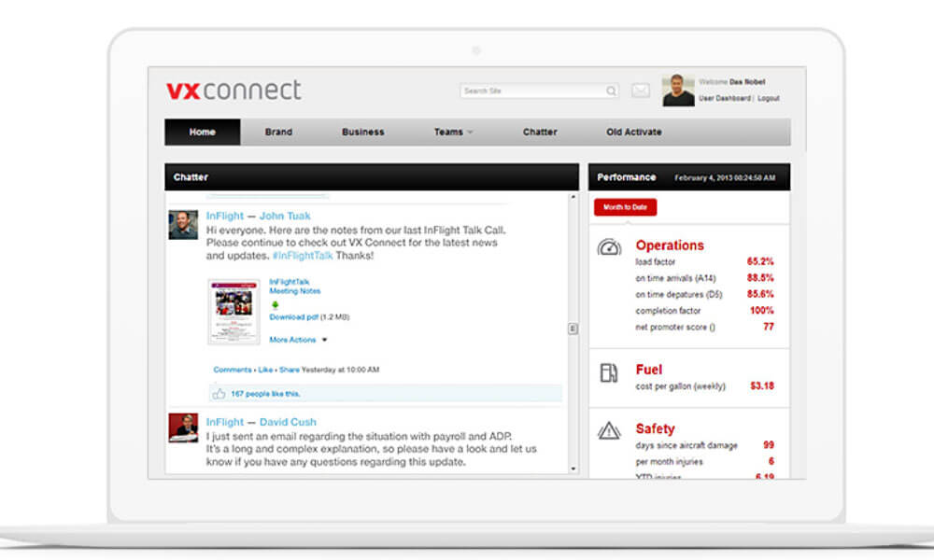Open the InFlightTalk PDF thumbnail
934x560 pixels.
[x=233, y=311]
